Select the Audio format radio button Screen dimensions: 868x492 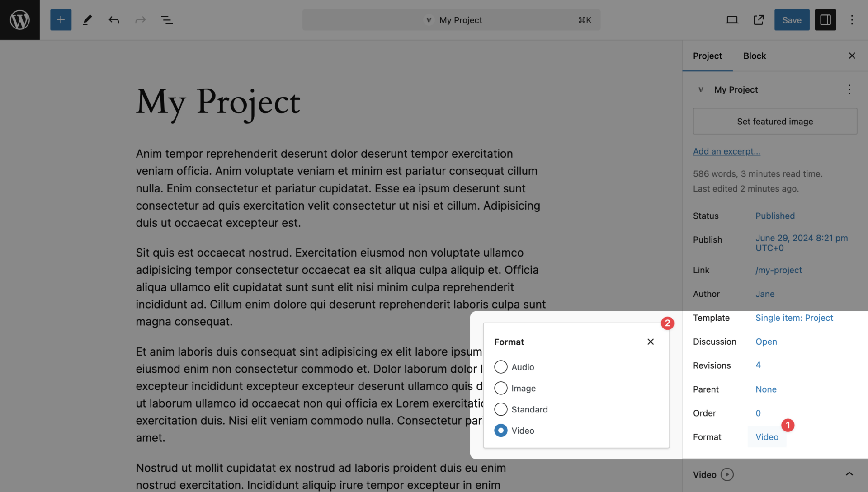(x=501, y=367)
